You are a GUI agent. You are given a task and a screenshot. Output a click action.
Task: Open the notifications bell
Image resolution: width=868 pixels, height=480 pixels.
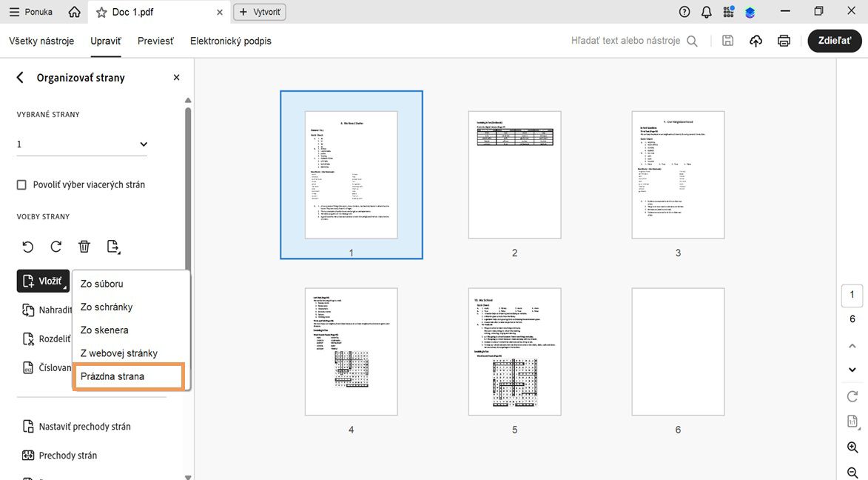[x=707, y=12]
